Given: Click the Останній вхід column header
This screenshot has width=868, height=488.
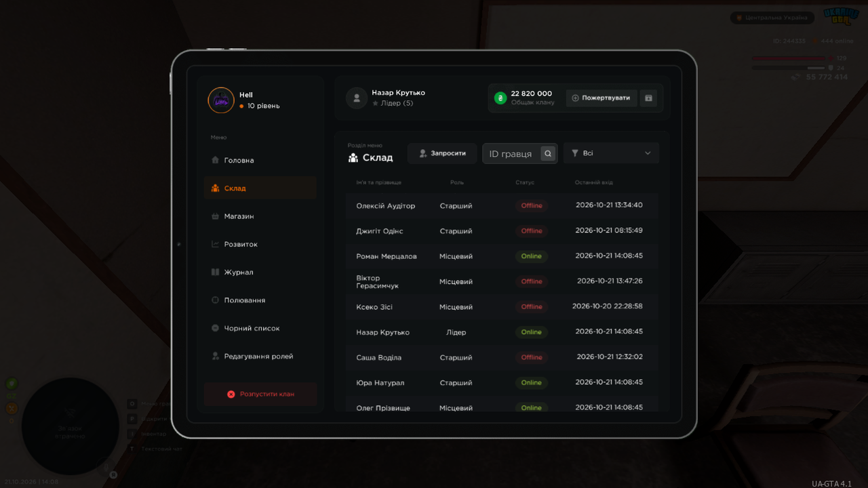Looking at the screenshot, I should point(594,182).
